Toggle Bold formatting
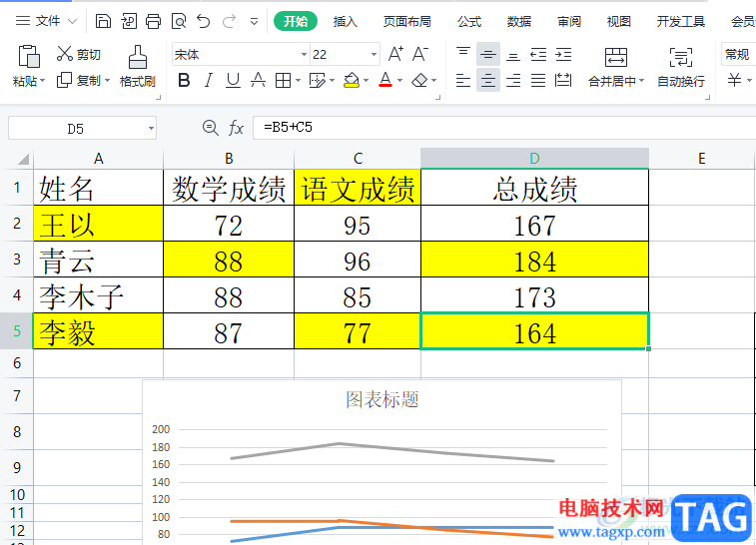The width and height of the screenshot is (756, 545). tap(184, 80)
